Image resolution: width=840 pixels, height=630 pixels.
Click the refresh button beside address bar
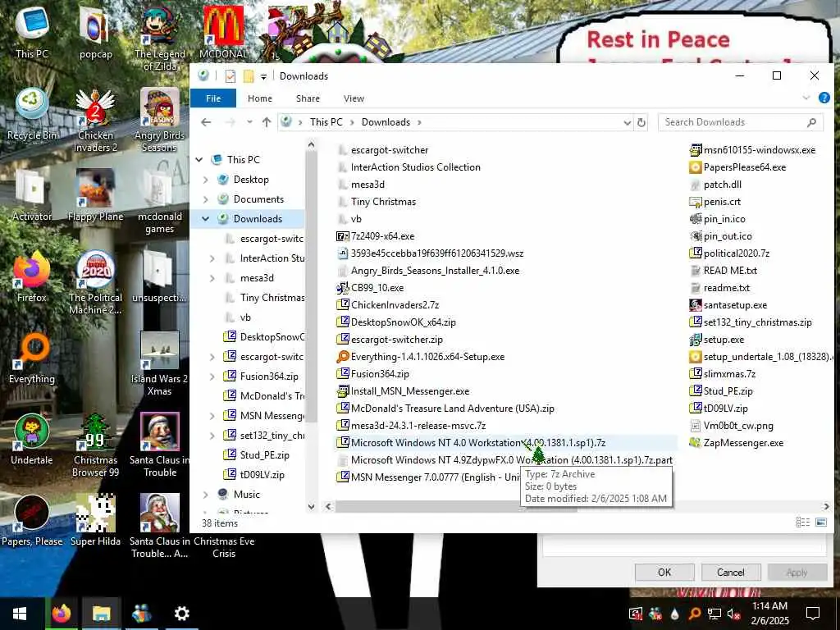click(x=641, y=122)
